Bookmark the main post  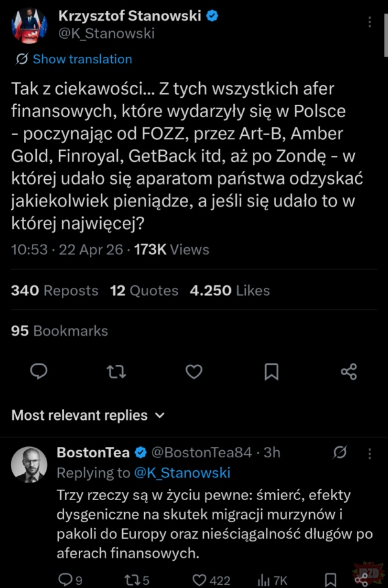[x=272, y=371]
